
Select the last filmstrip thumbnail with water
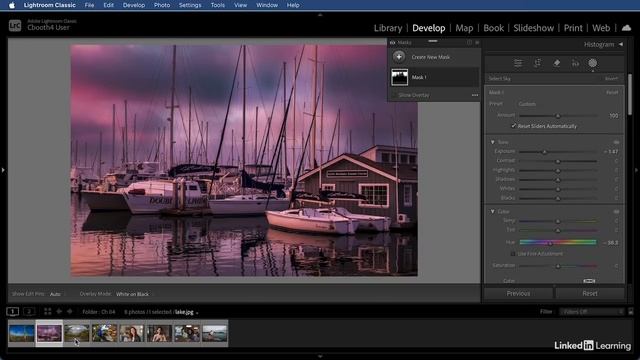(215, 333)
